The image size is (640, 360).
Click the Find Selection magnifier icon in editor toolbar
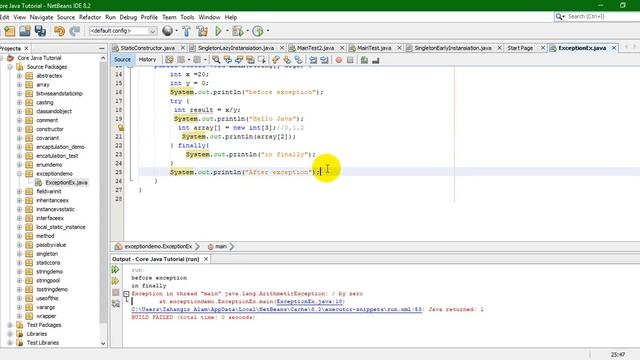point(216,60)
